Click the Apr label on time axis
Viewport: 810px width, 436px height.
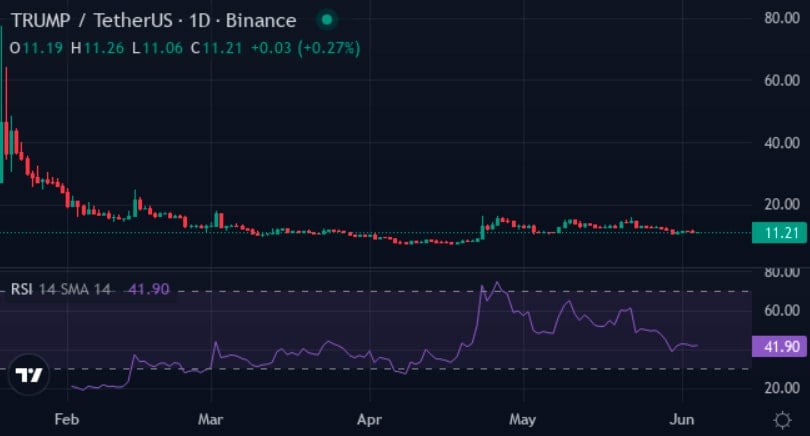click(369, 419)
